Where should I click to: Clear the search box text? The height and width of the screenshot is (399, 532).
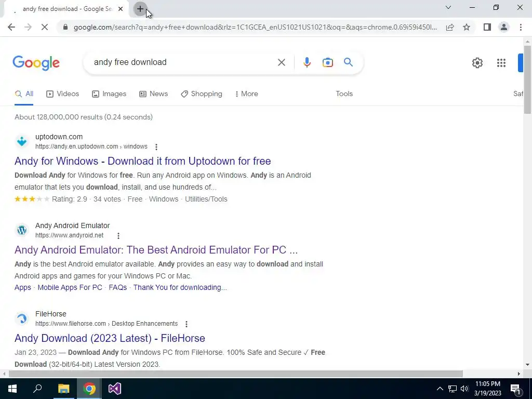[x=281, y=62]
